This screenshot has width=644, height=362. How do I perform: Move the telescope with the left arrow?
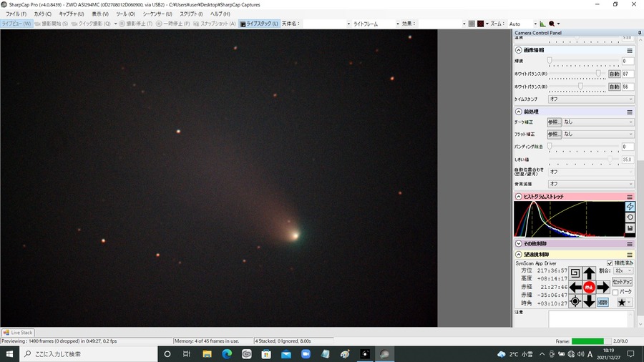point(575,288)
